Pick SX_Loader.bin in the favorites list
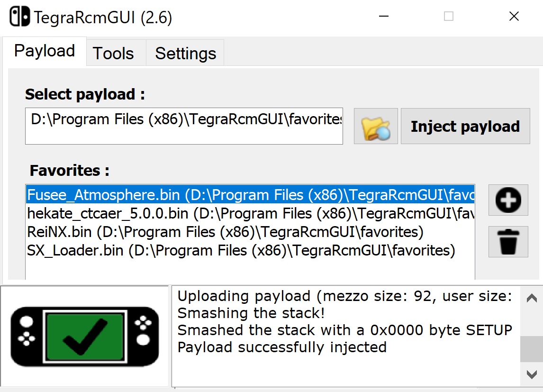Image resolution: width=543 pixels, height=392 pixels. point(250,250)
